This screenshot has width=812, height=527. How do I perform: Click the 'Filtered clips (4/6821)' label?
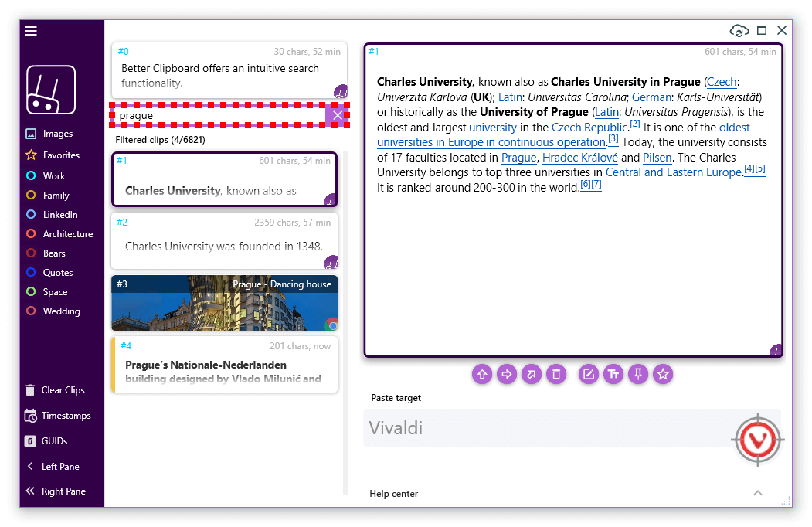[160, 140]
